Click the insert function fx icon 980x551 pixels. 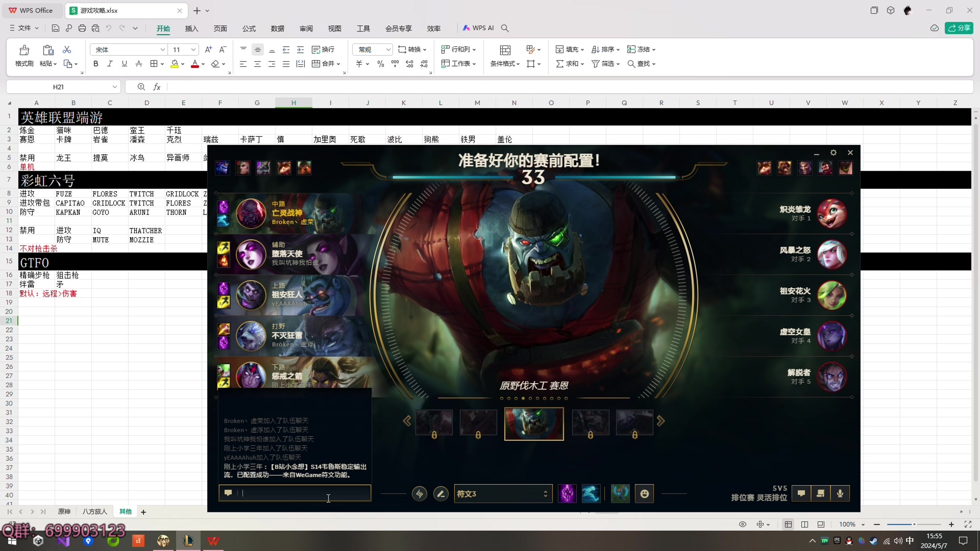point(157,87)
